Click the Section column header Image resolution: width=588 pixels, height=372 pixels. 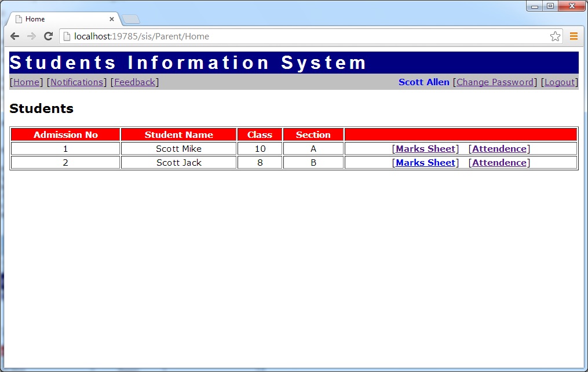(x=313, y=134)
